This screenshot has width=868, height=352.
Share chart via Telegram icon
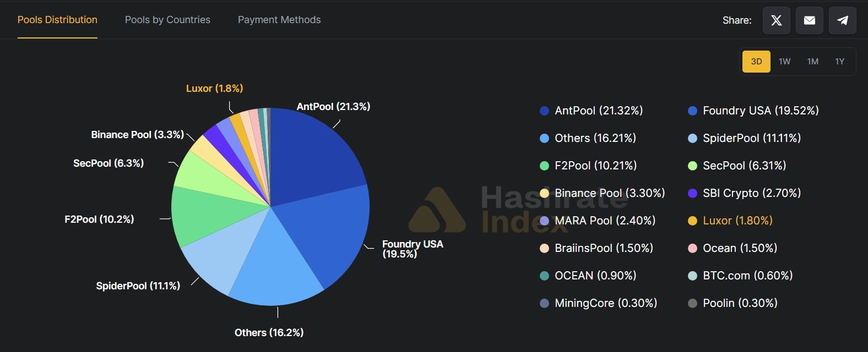pos(842,20)
